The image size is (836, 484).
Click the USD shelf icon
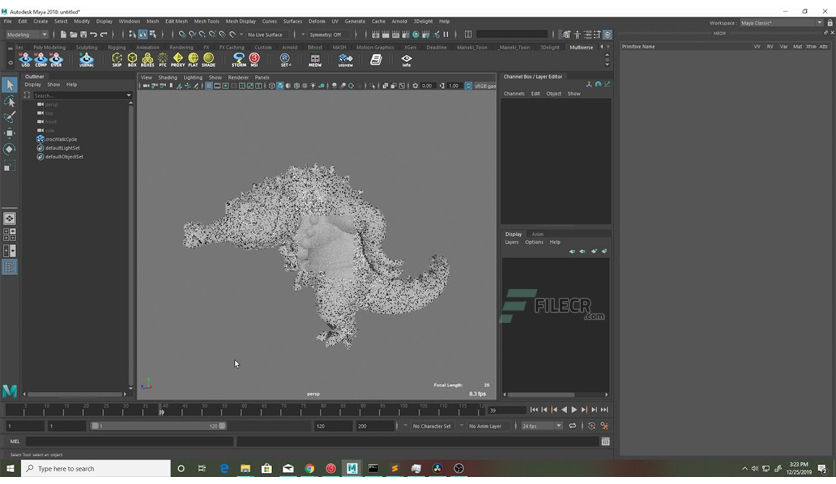(25, 60)
